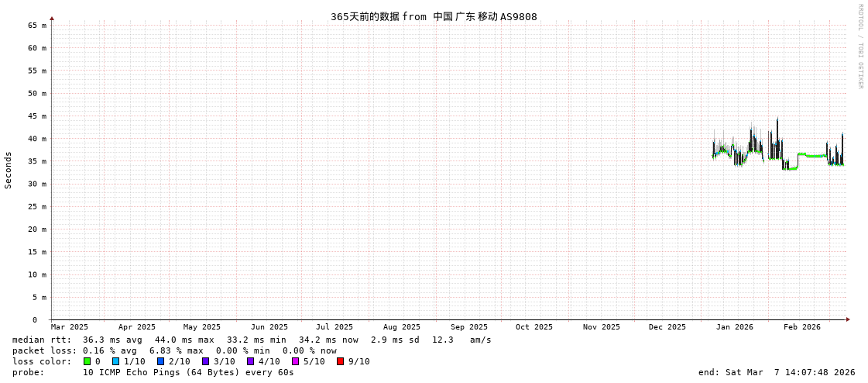
Task: Click the arrow at the right end of the X axis
Action: coord(848,319)
